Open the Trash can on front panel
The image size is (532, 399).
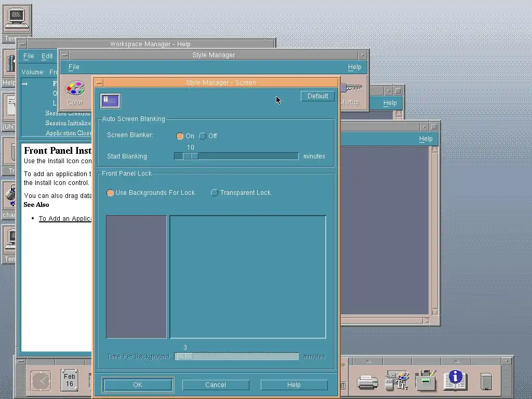click(486, 382)
